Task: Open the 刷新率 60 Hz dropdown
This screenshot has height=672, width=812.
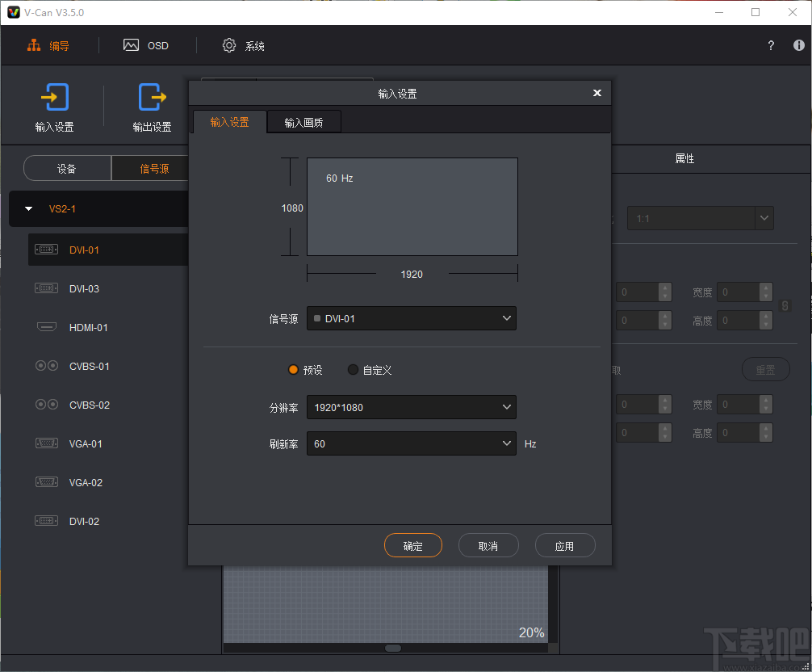Action: (x=412, y=444)
